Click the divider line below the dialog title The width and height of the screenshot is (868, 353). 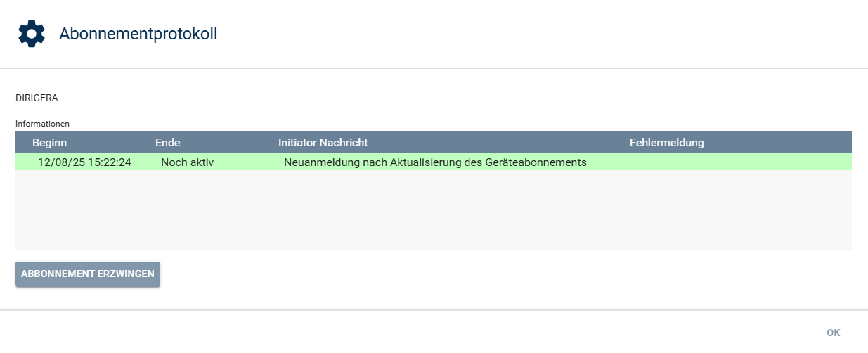434,68
